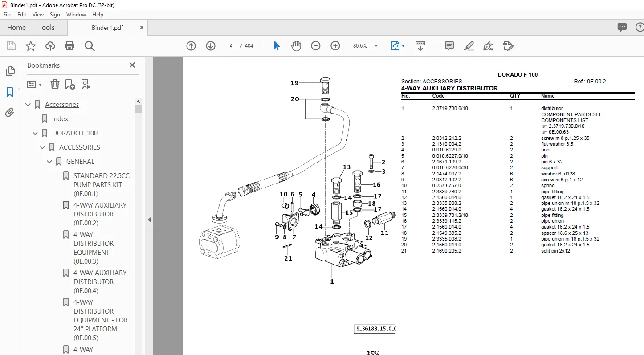This screenshot has height=355, width=644.
Task: Select the Highlight text tool
Action: tap(469, 46)
